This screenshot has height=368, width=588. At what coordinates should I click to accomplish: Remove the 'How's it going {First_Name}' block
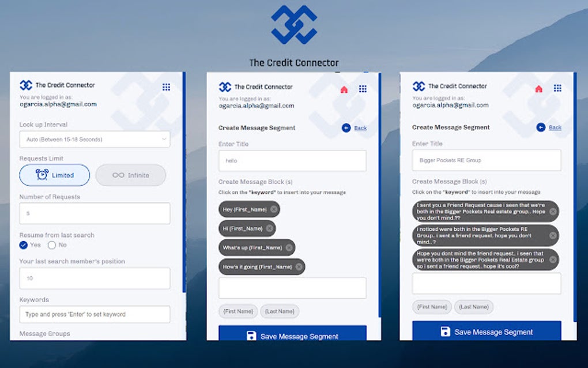299,266
